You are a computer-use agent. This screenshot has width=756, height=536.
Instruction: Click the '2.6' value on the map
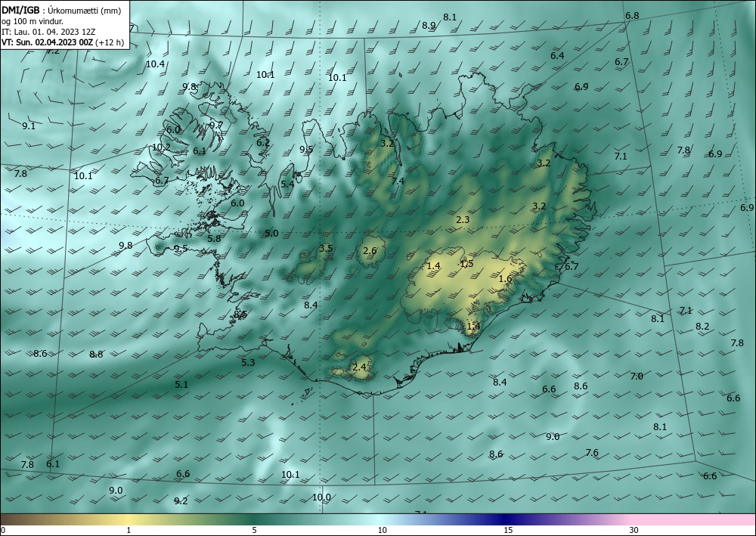point(370,251)
